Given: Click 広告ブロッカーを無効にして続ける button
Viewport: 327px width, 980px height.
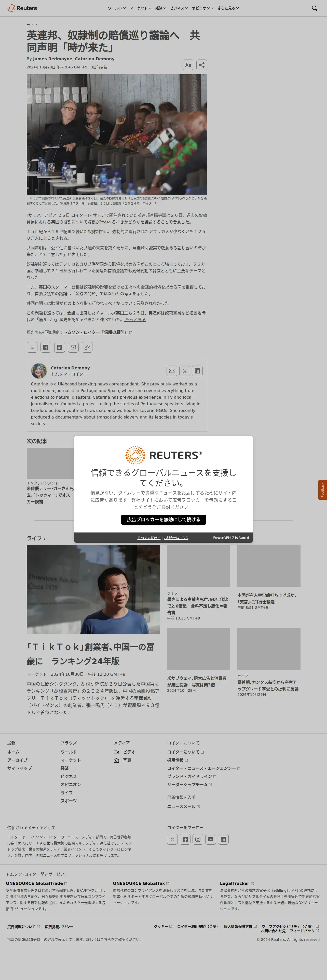Looking at the screenshot, I should pos(163,520).
